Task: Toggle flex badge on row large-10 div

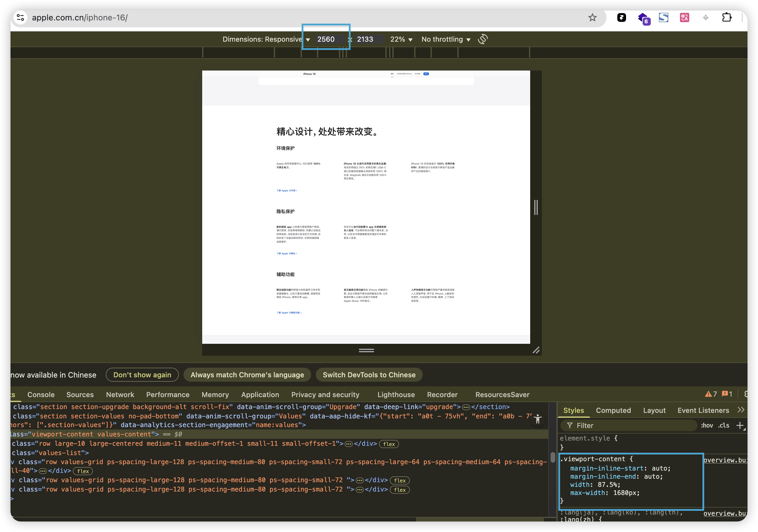Action: [x=389, y=444]
